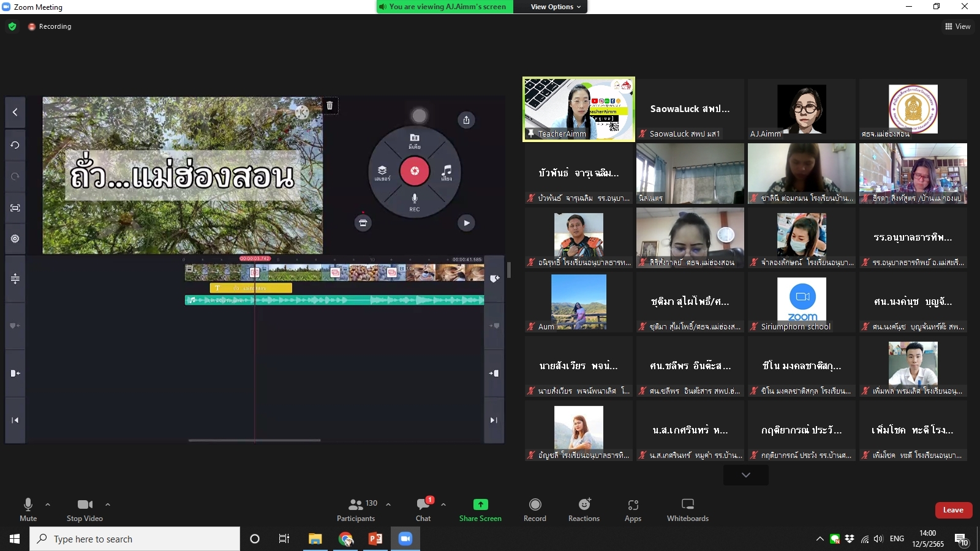
Task: Click the undo arrow in KineMaster sidebar
Action: point(15,145)
